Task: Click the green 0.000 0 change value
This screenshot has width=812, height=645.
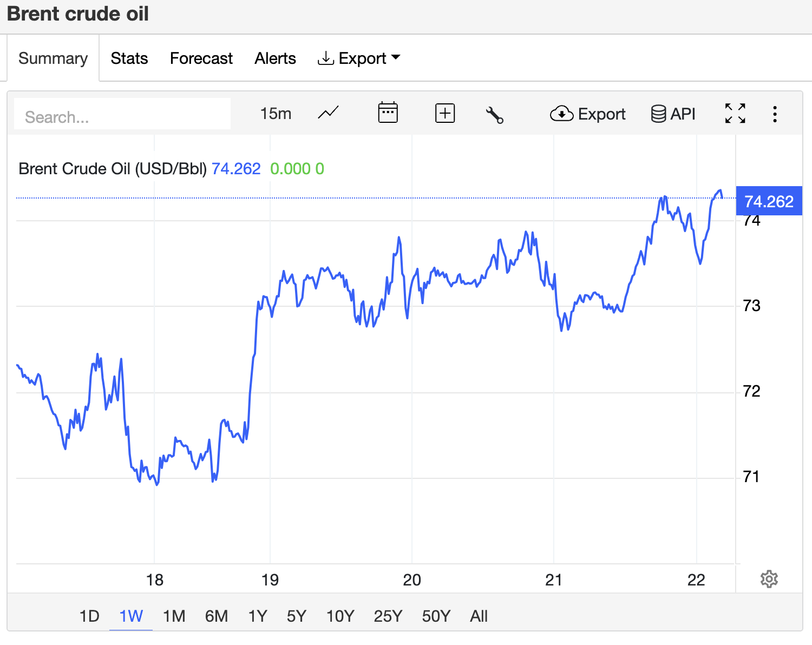Action: pos(297,169)
